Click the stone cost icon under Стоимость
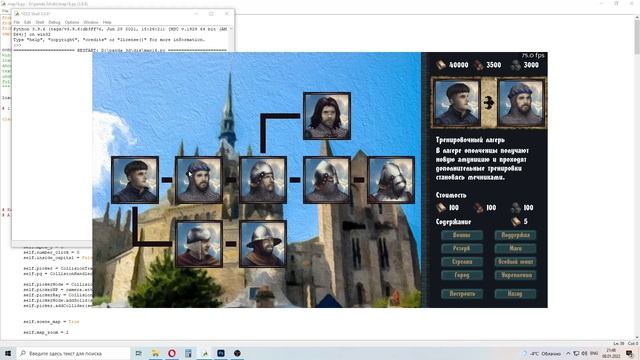 516,208
